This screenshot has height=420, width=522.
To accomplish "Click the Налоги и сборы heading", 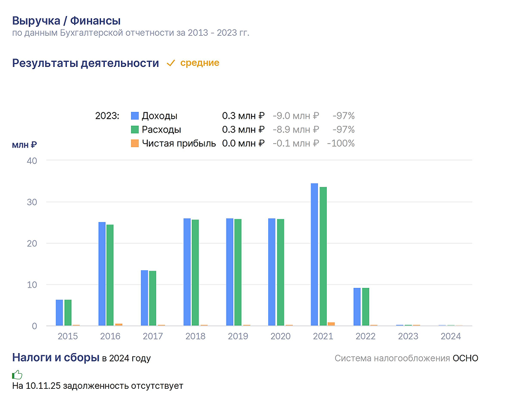I will point(56,358).
